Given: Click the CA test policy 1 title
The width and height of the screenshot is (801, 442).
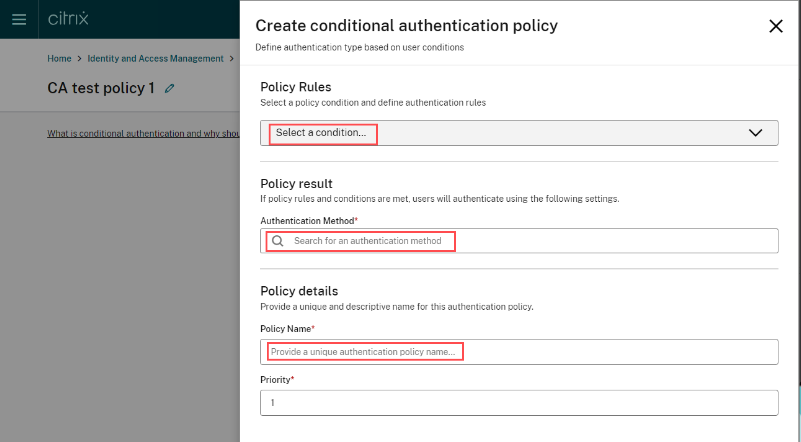Looking at the screenshot, I should tap(101, 89).
